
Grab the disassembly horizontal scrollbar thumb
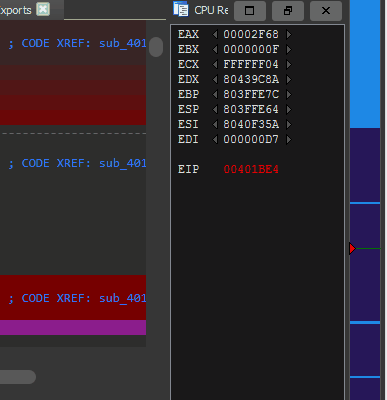pos(17,377)
